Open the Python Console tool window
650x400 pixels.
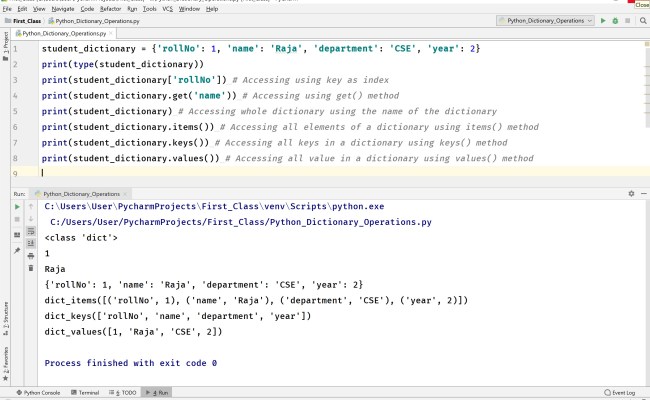[x=38, y=393]
